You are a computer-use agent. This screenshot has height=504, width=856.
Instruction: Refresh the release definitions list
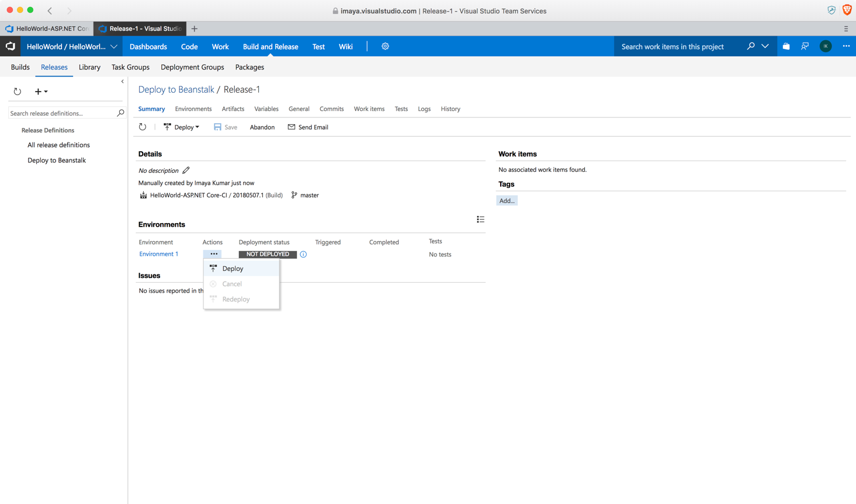click(x=18, y=92)
